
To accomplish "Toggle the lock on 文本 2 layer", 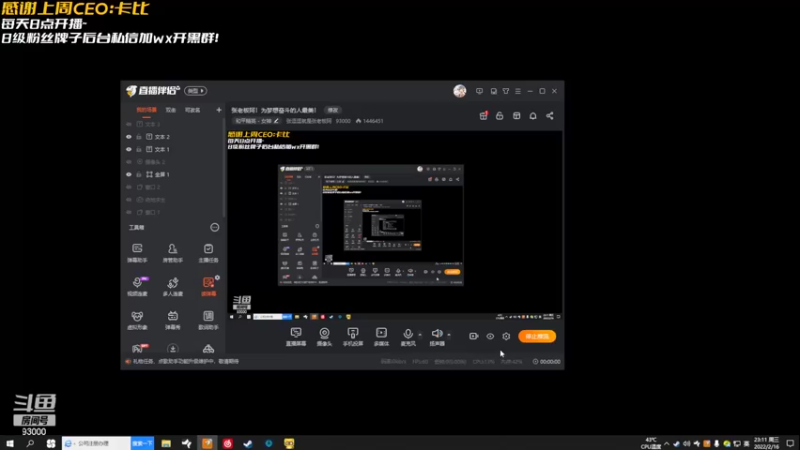I will pyautogui.click(x=139, y=137).
